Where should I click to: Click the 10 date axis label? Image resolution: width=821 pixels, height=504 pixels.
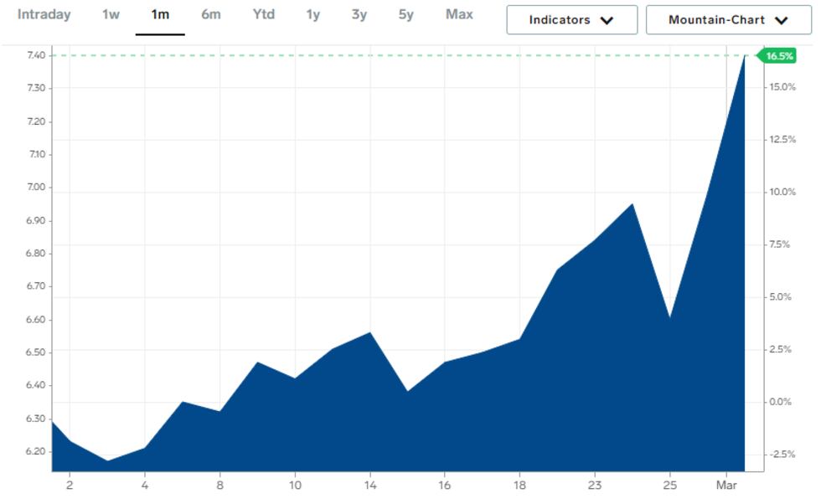coord(295,485)
